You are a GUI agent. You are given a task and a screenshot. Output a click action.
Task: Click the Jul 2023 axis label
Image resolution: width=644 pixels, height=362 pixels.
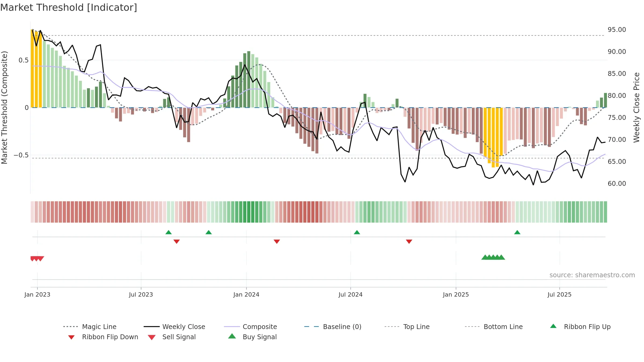(x=141, y=294)
